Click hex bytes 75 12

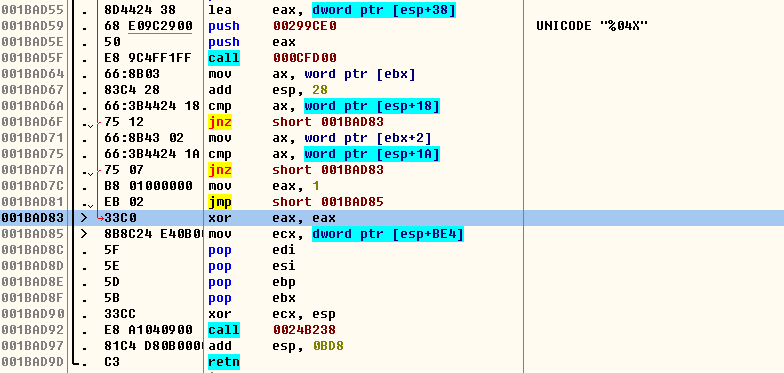pos(124,122)
